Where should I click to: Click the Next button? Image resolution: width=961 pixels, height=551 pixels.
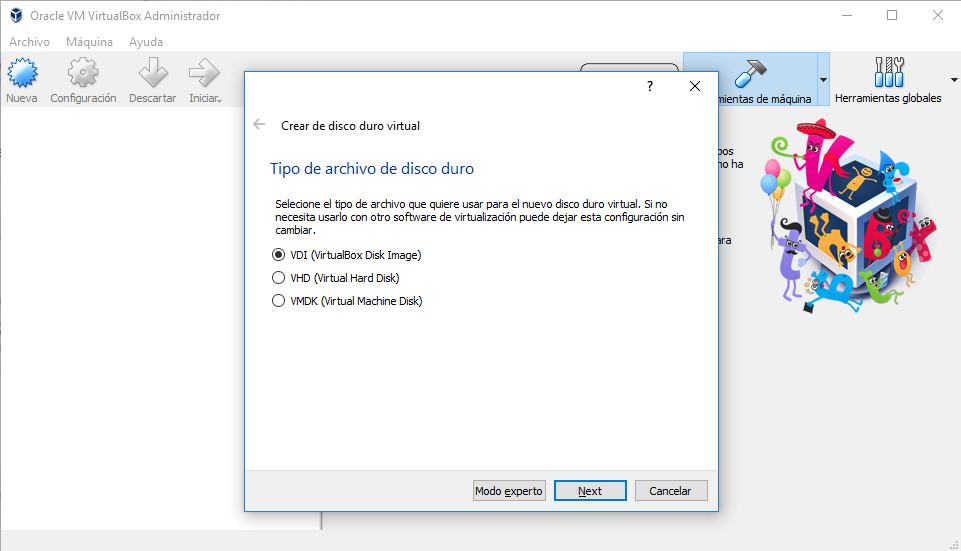590,491
